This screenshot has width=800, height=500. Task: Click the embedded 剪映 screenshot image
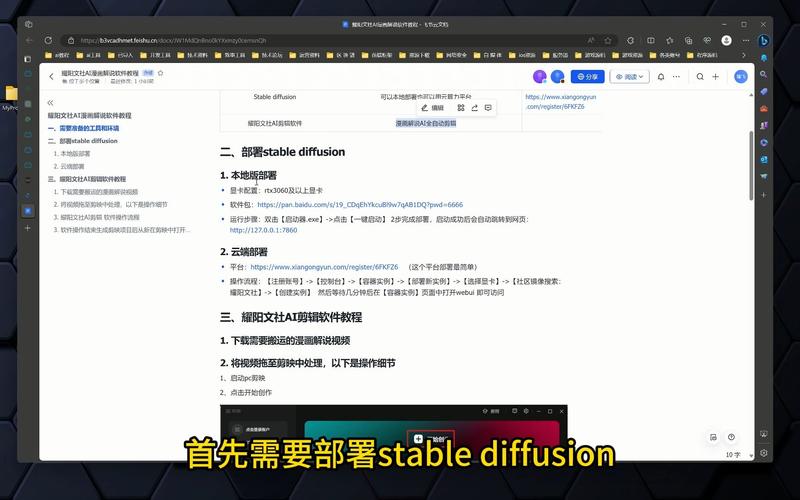coord(393,432)
